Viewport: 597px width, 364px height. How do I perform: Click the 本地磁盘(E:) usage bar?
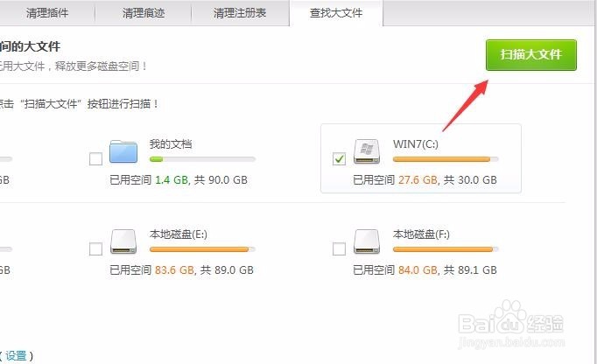point(202,249)
